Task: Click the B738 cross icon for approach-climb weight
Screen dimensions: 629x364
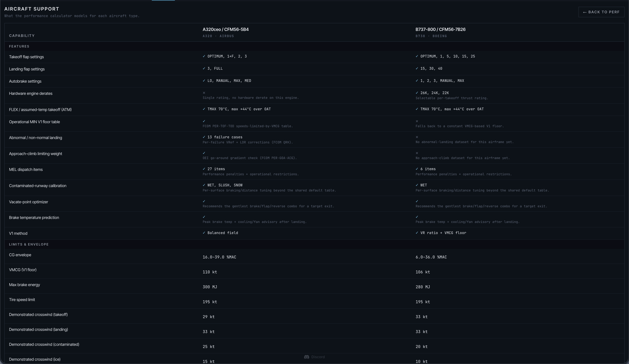Action: [x=417, y=153]
